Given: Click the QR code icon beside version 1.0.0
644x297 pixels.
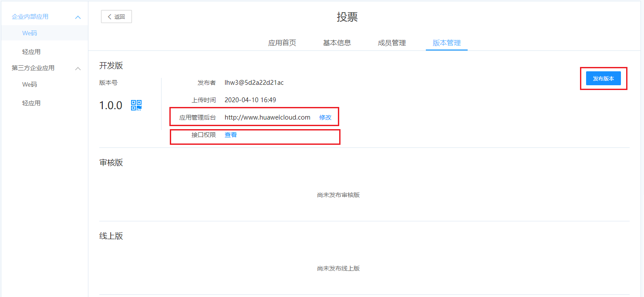Looking at the screenshot, I should (136, 105).
